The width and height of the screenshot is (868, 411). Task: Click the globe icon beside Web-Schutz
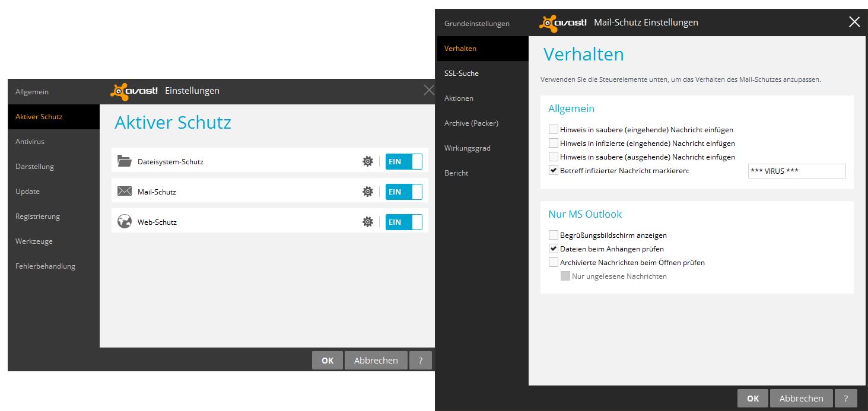[x=125, y=222]
